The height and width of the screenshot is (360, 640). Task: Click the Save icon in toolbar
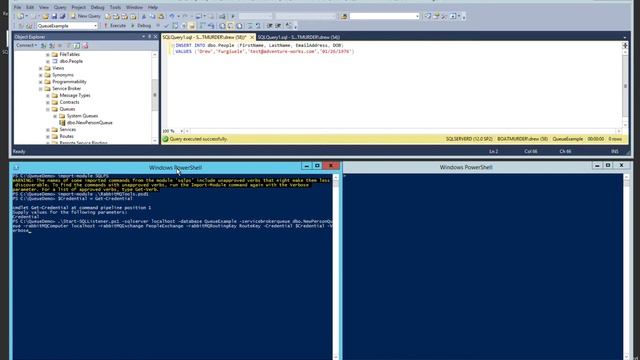[54, 16]
